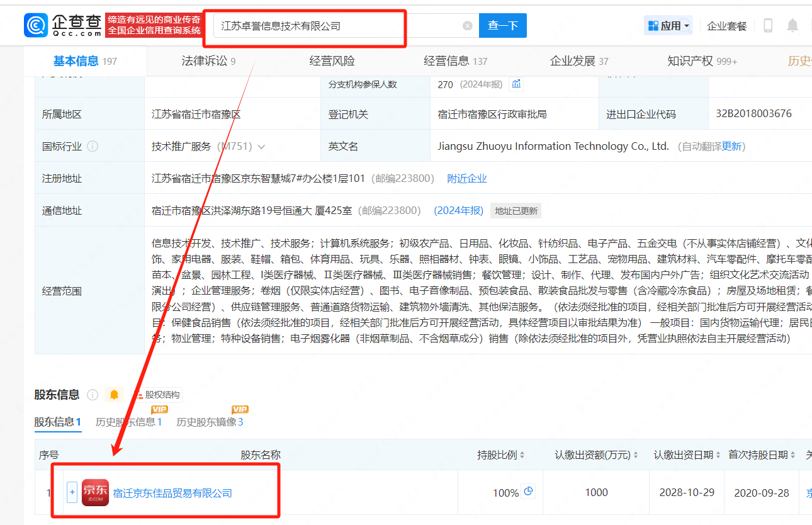Open the insured headcount trend chart icon
The width and height of the screenshot is (812, 525).
pos(516,84)
